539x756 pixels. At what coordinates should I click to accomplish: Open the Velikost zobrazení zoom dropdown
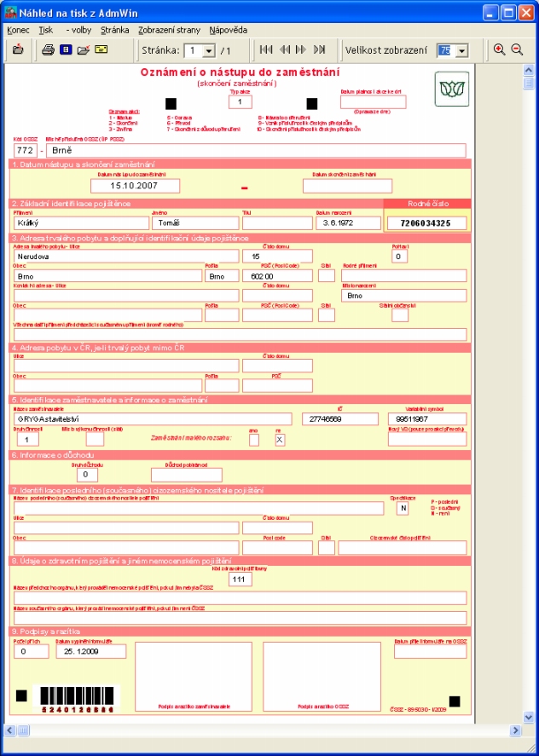coord(461,50)
